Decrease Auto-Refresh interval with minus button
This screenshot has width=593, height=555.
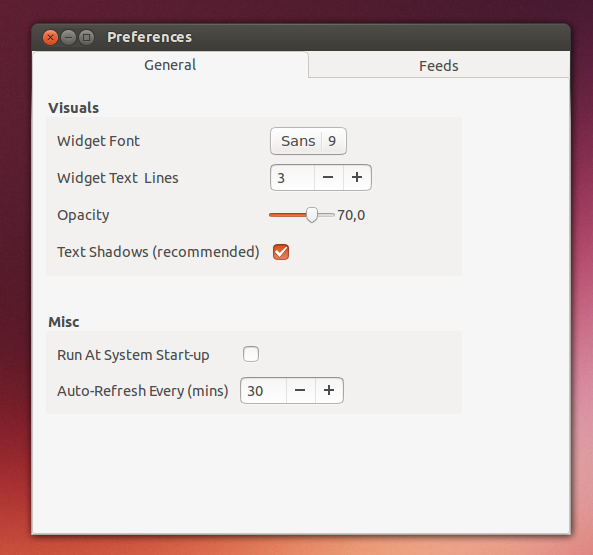tap(300, 391)
